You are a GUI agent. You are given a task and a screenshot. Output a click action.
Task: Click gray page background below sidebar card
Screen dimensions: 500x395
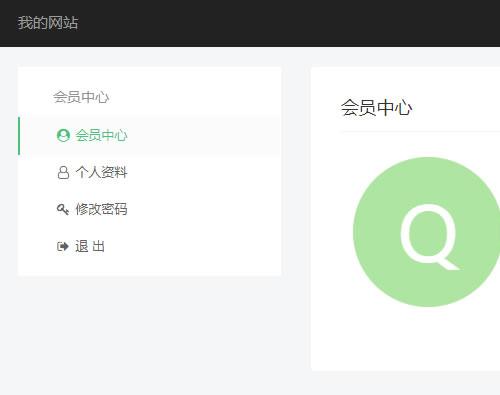(x=150, y=333)
